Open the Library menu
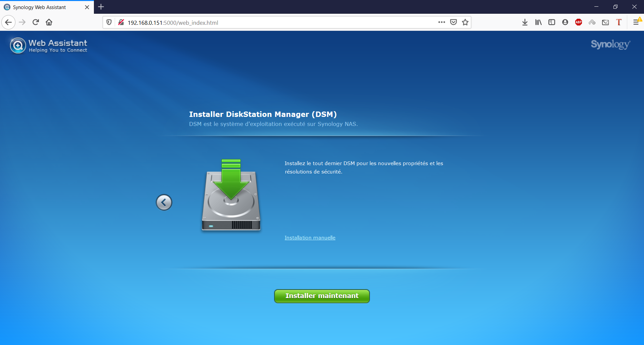This screenshot has height=345, width=644. (538, 22)
